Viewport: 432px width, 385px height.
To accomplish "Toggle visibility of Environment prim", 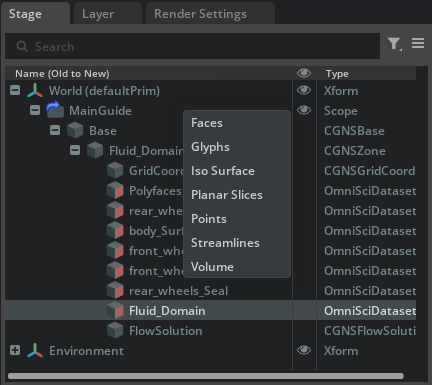I will pyautogui.click(x=304, y=350).
